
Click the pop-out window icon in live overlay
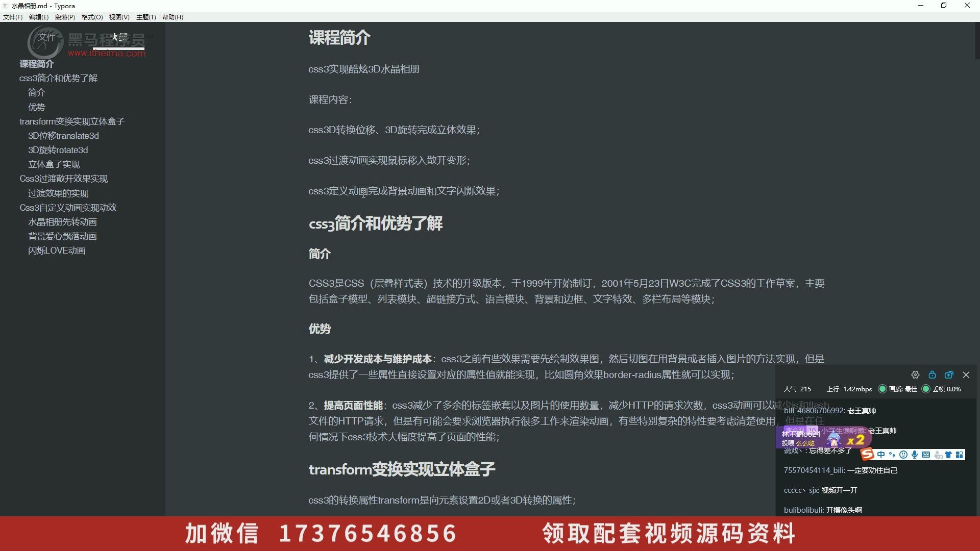pyautogui.click(x=949, y=375)
